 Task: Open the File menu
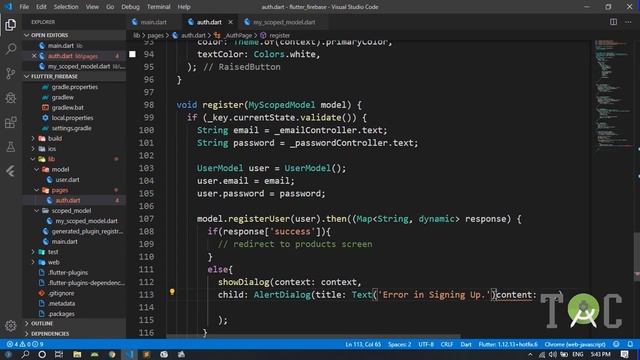[24, 7]
